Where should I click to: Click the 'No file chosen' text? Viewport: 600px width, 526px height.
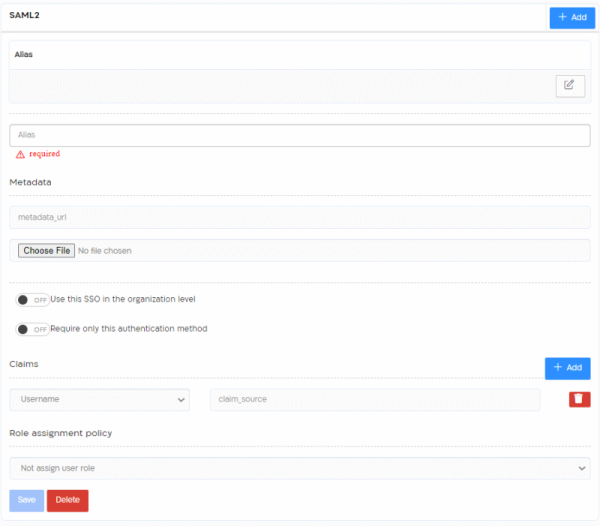pos(105,250)
